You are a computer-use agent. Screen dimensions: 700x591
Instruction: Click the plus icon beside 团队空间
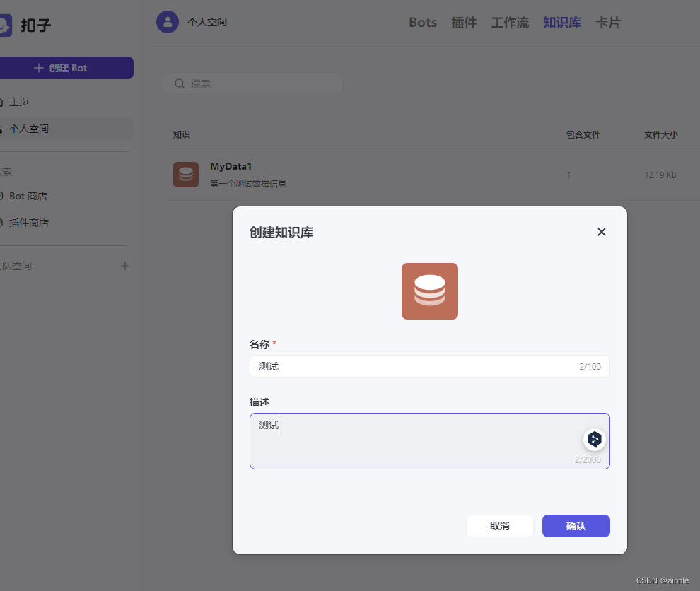(x=125, y=266)
